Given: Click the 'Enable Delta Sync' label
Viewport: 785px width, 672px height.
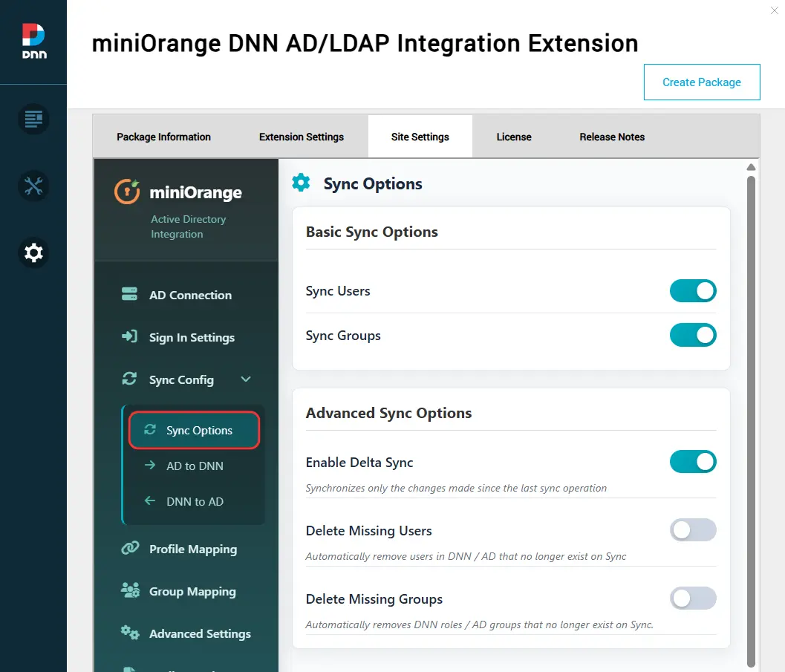Looking at the screenshot, I should coord(359,463).
